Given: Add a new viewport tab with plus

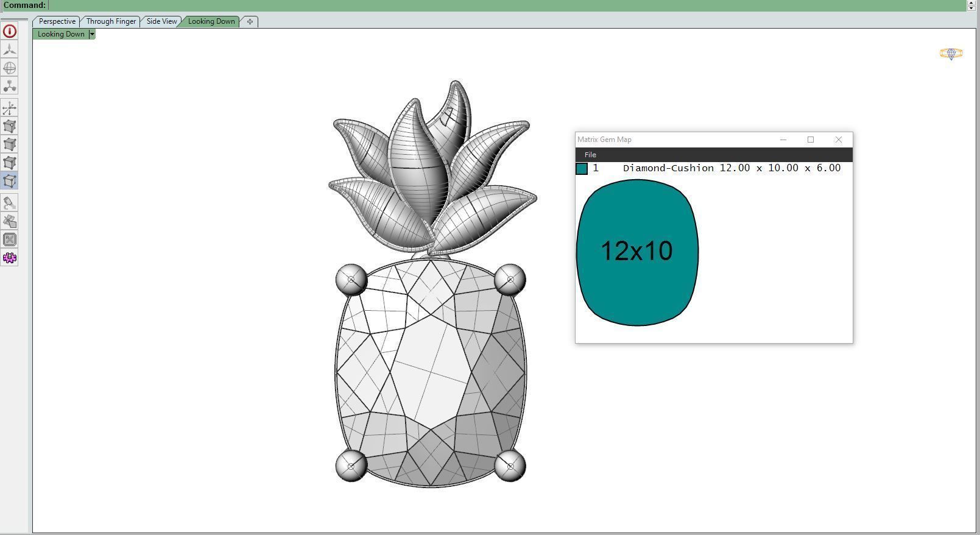Looking at the screenshot, I should tap(250, 21).
